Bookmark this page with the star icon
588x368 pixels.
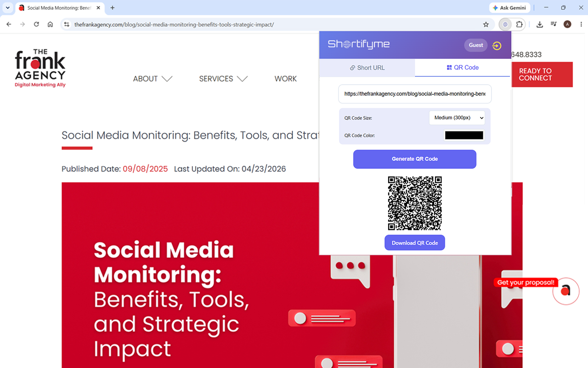coord(486,24)
